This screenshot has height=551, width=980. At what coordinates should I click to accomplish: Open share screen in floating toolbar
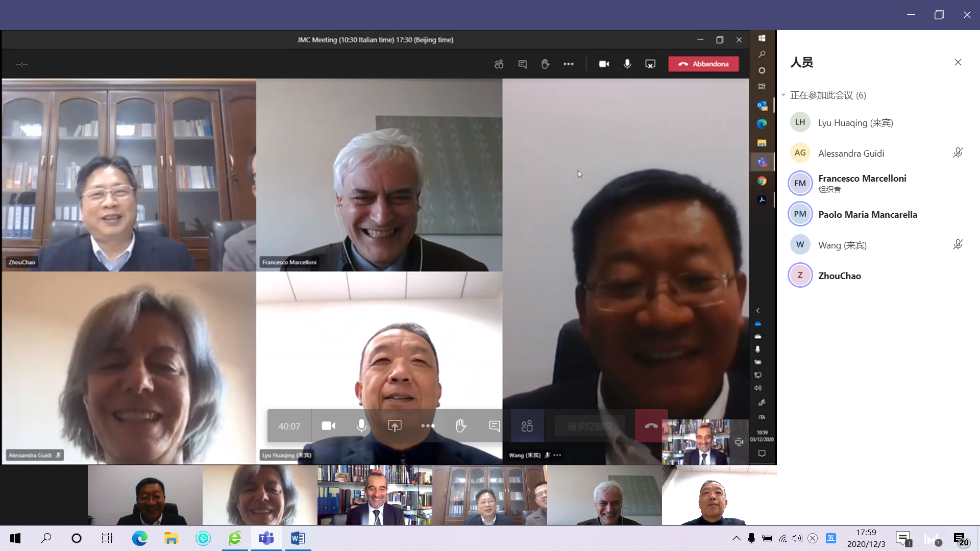pos(395,426)
